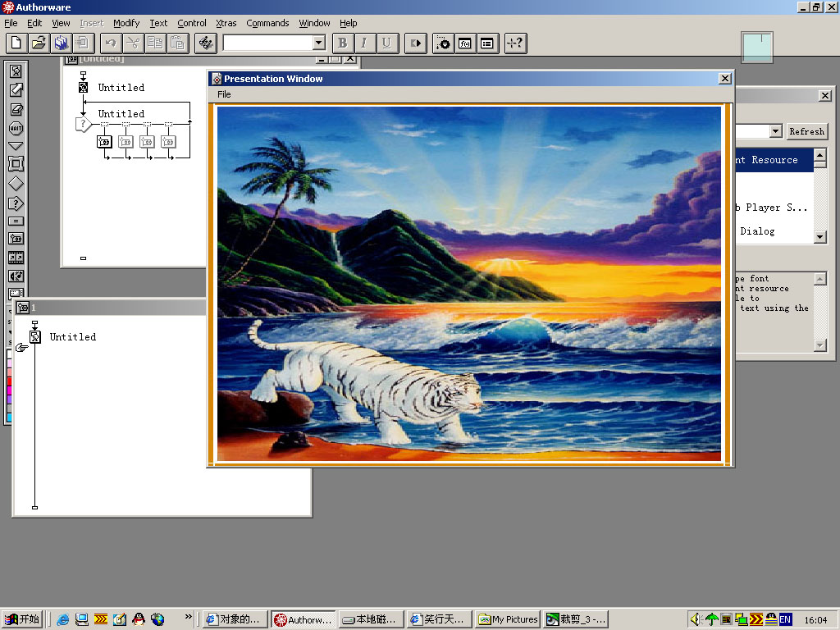Image resolution: width=840 pixels, height=630 pixels.
Task: Select the Decision diamond icon in the palette
Action: click(16, 184)
